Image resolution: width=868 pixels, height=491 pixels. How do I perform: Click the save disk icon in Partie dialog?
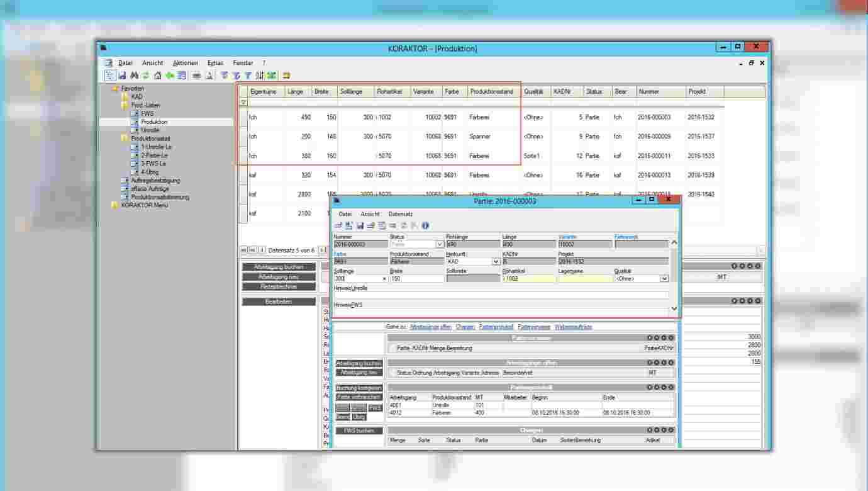point(360,225)
